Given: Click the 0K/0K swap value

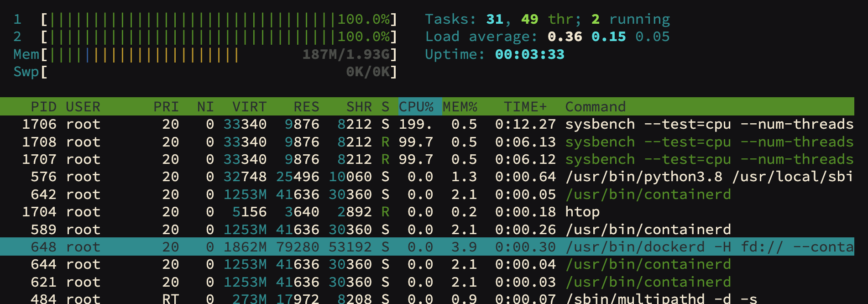Looking at the screenshot, I should (x=368, y=72).
